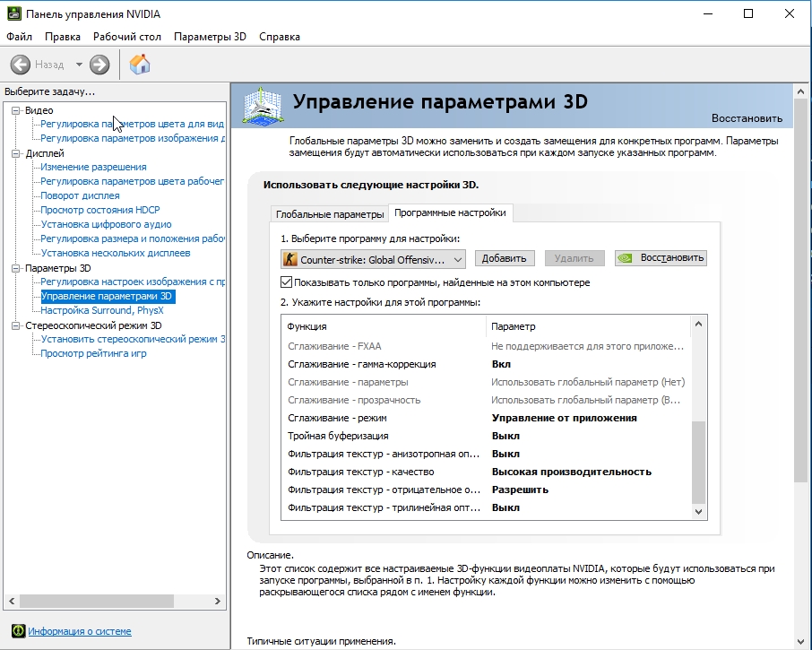Click main pane scroll up arrow

[x=800, y=91]
